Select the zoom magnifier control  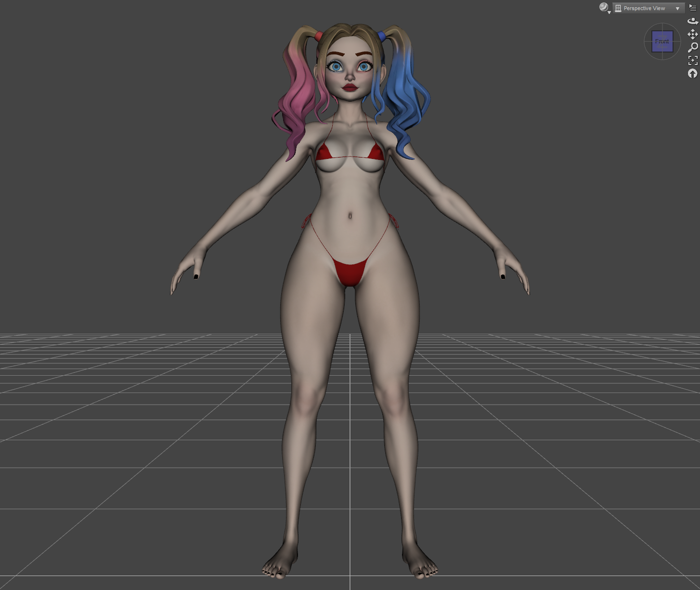693,47
